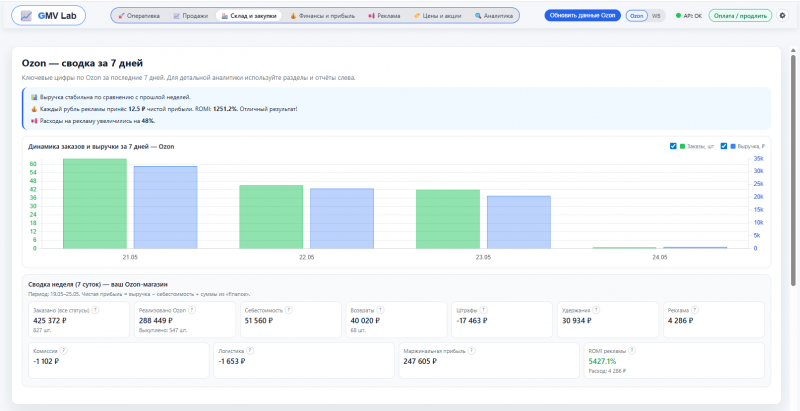Click the 4 286 ₽ advertising value
The image size is (800, 411).
coord(681,321)
